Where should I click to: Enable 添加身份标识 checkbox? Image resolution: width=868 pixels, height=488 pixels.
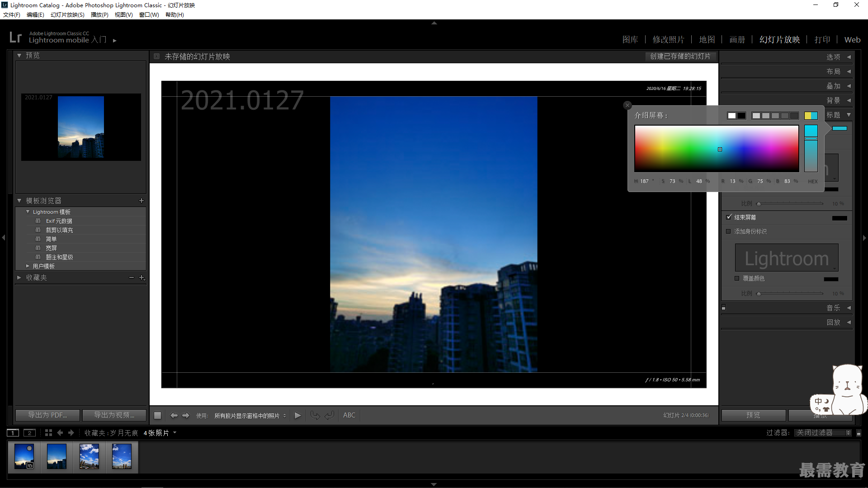pos(728,231)
